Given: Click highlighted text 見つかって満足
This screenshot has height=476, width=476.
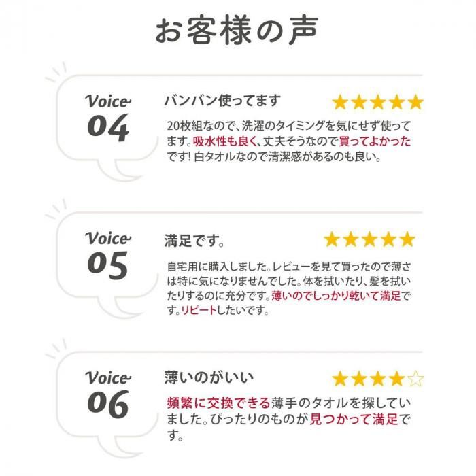Looking at the screenshot, I should click(x=354, y=420).
